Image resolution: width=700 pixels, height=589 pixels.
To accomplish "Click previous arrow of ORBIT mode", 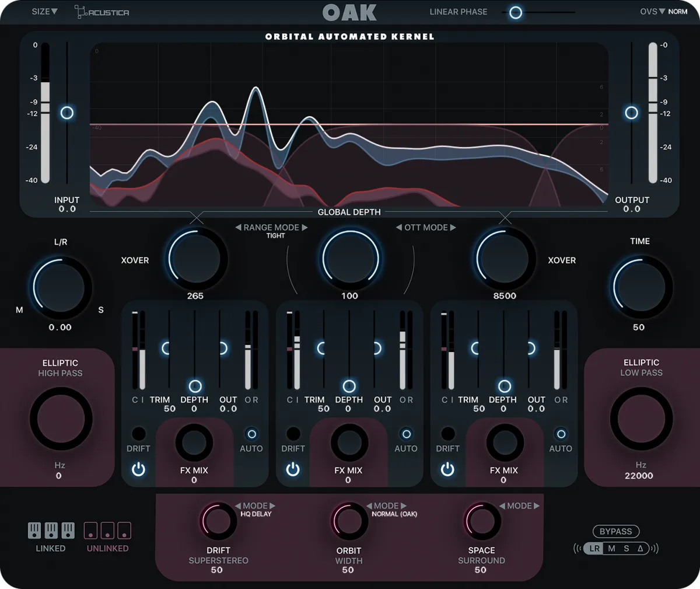I will tap(369, 506).
